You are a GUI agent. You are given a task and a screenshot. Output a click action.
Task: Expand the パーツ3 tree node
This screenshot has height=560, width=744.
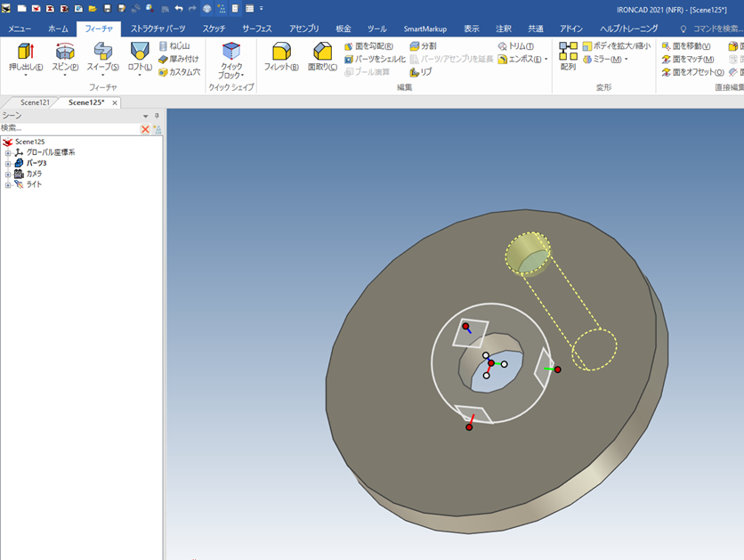(8, 163)
